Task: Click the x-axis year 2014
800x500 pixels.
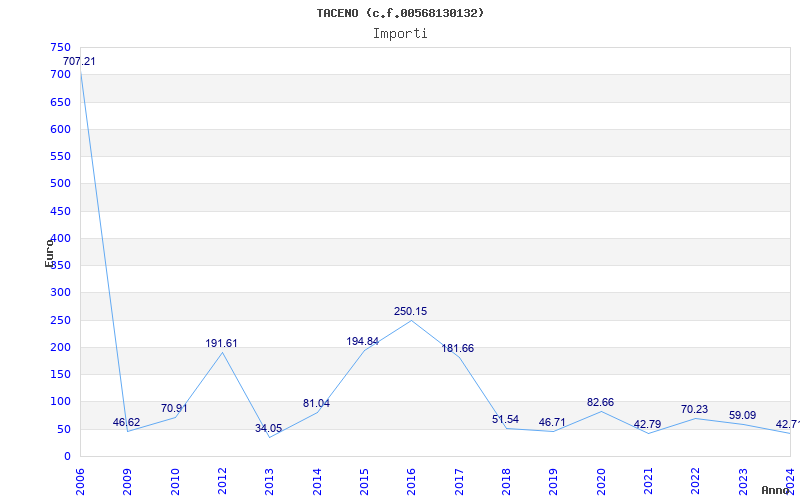Action: 317,481
